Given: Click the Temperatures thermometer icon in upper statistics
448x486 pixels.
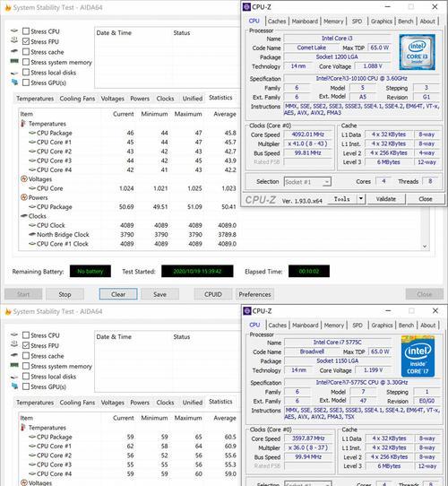Looking at the screenshot, I should tap(23, 124).
